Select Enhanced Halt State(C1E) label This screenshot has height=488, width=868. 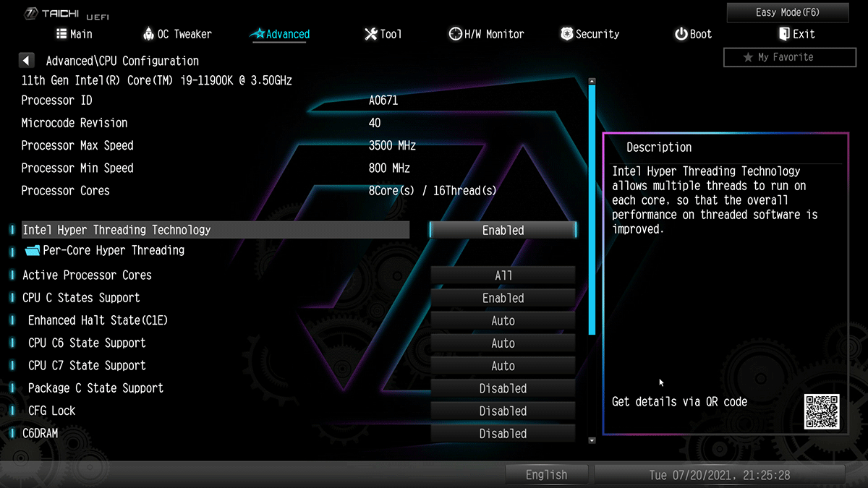tap(98, 320)
